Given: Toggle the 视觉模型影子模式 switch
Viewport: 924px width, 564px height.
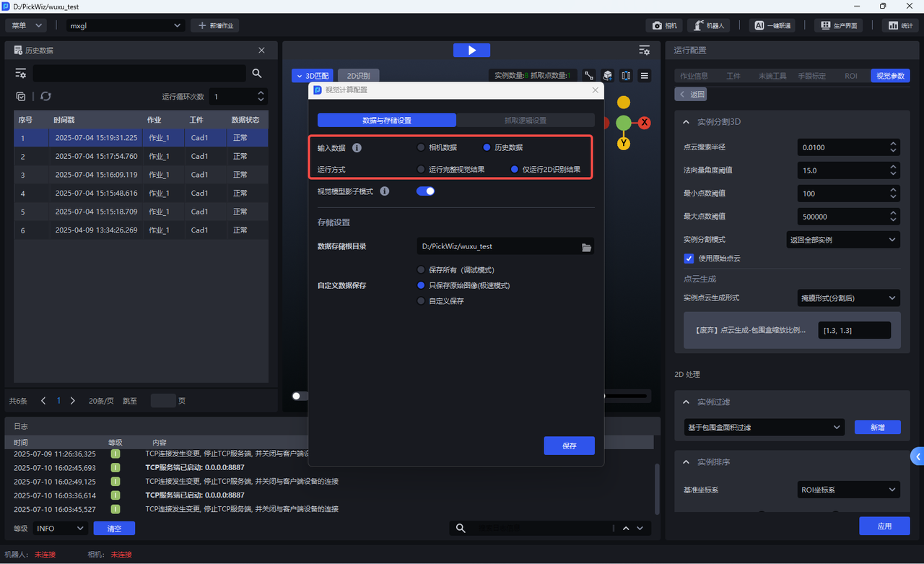Looking at the screenshot, I should point(426,191).
